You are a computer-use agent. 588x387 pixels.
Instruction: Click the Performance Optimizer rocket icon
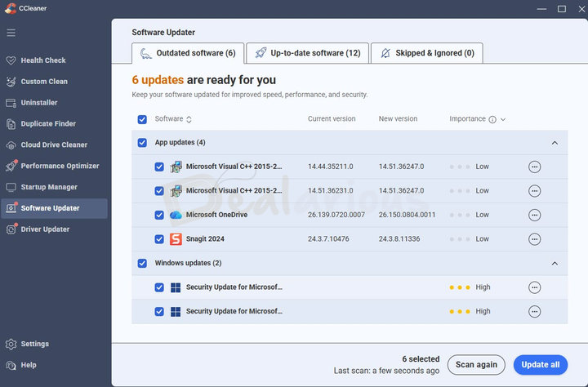11,166
